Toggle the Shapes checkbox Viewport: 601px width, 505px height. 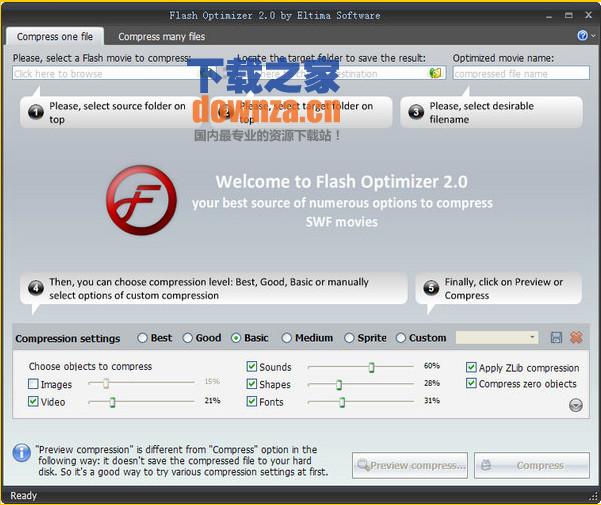click(251, 384)
